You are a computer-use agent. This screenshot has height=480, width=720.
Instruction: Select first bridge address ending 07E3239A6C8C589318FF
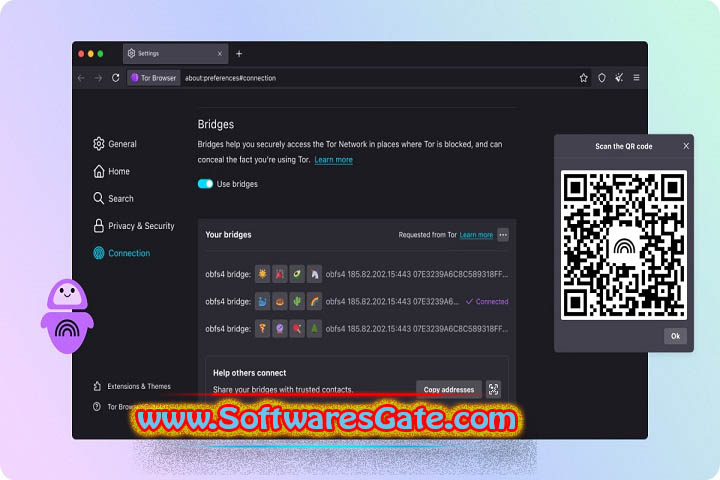[417, 274]
